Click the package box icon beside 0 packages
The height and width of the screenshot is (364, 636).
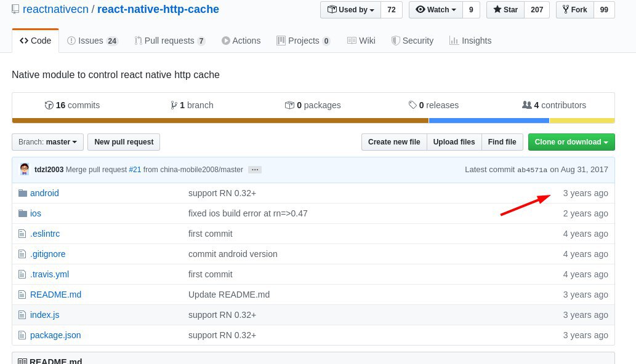coord(289,105)
